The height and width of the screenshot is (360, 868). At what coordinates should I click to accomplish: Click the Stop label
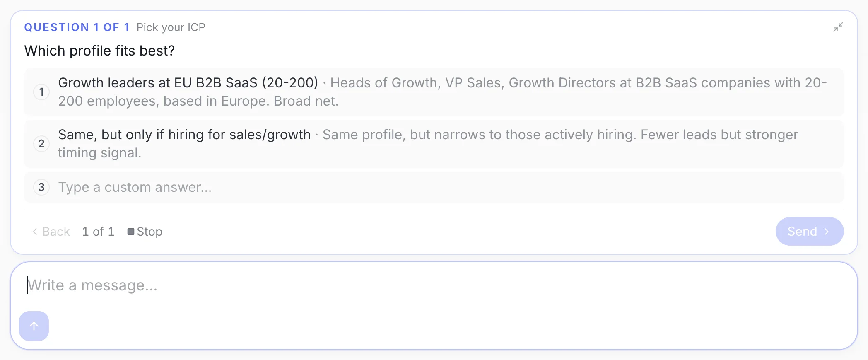[x=149, y=232]
